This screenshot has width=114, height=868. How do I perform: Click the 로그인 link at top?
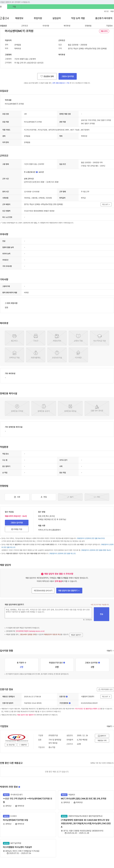point(106,11)
